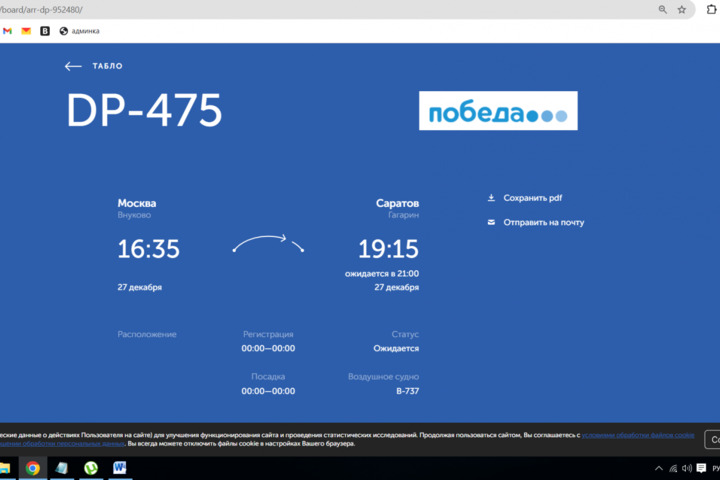The image size is (720, 480).
Task: Expand hidden system tray icons
Action: pyautogui.click(x=657, y=468)
